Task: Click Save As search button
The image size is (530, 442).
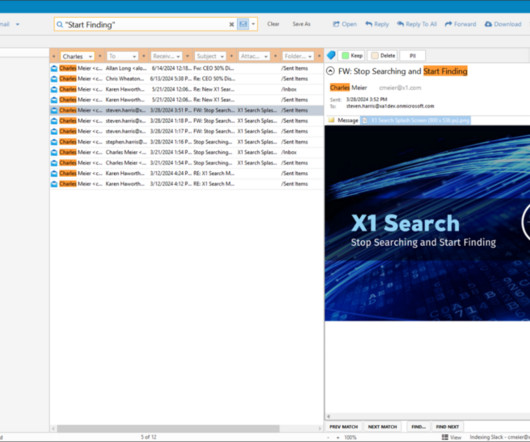Action: click(301, 24)
